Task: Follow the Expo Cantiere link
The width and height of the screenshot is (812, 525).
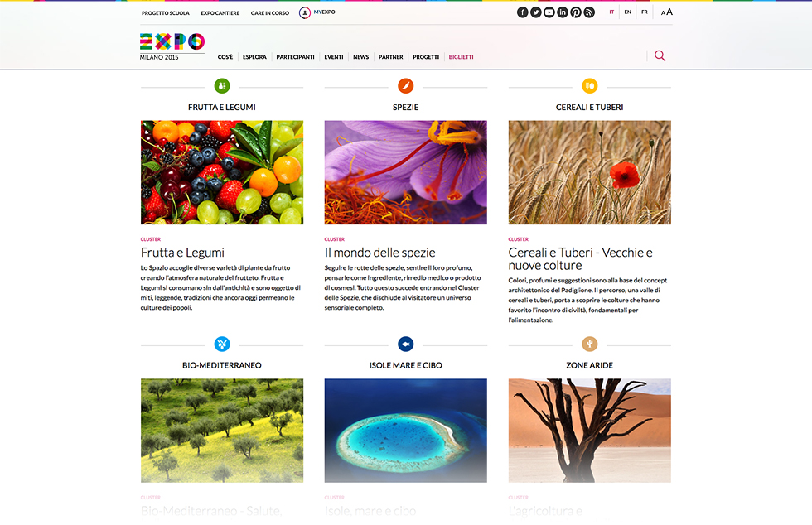Action: coord(220,13)
